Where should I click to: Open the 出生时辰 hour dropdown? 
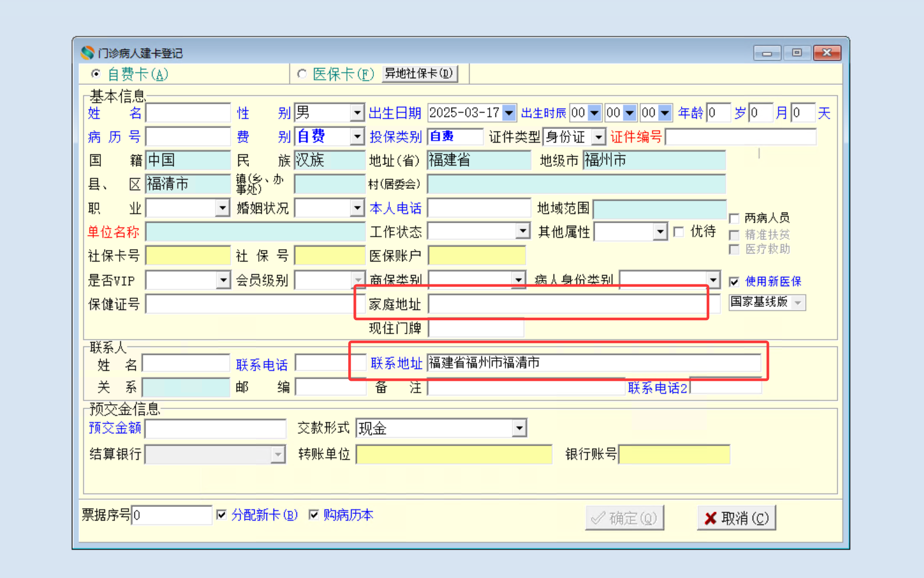point(595,113)
